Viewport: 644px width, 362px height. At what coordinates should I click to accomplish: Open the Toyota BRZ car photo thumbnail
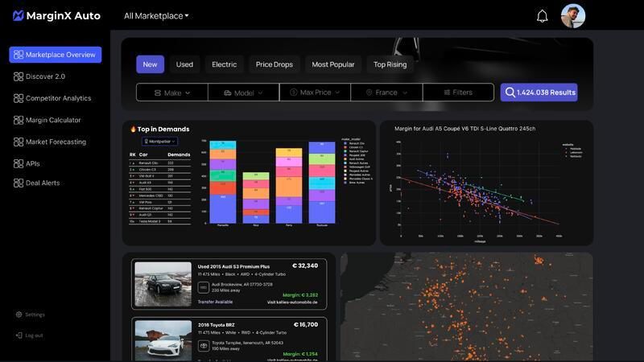[x=163, y=340]
